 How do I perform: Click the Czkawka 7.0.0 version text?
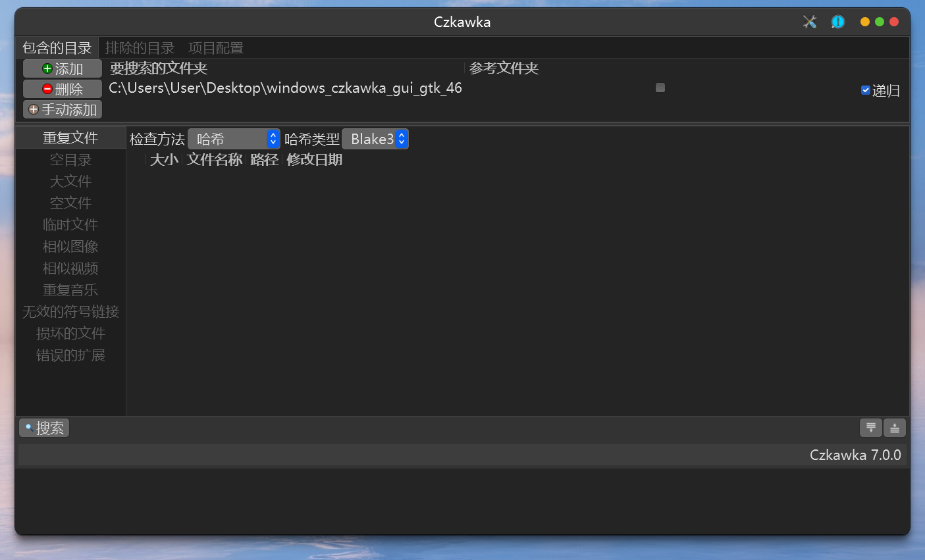point(855,455)
